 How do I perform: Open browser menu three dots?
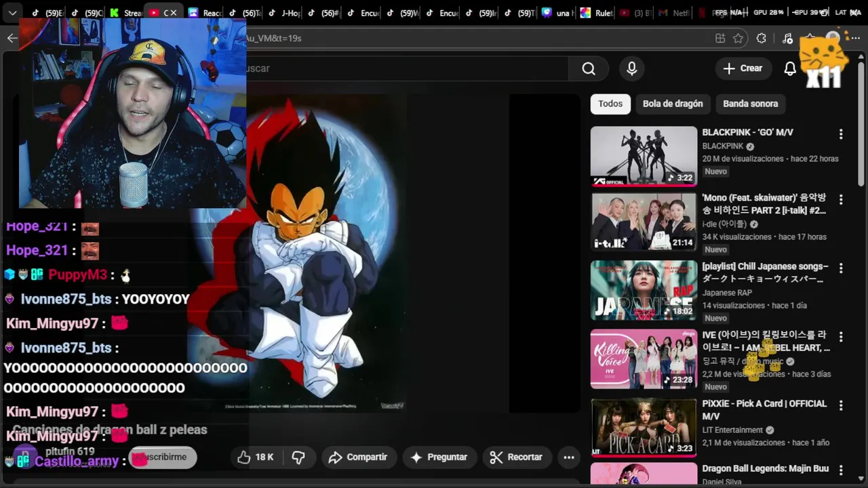pos(856,39)
